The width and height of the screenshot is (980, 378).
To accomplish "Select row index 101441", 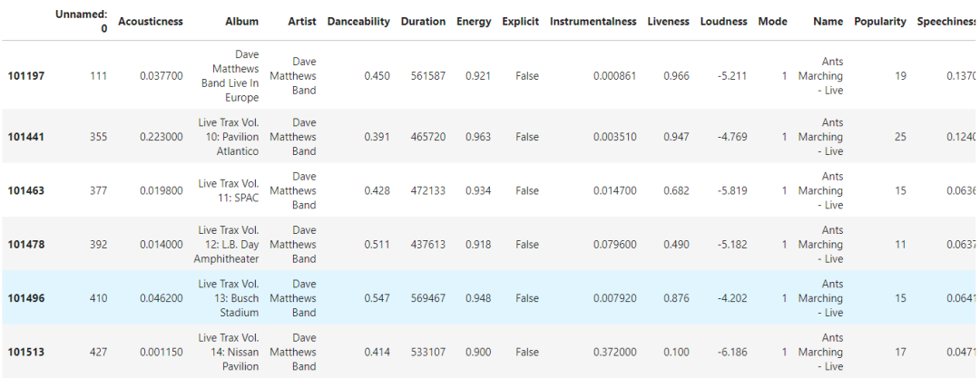I will (x=26, y=136).
